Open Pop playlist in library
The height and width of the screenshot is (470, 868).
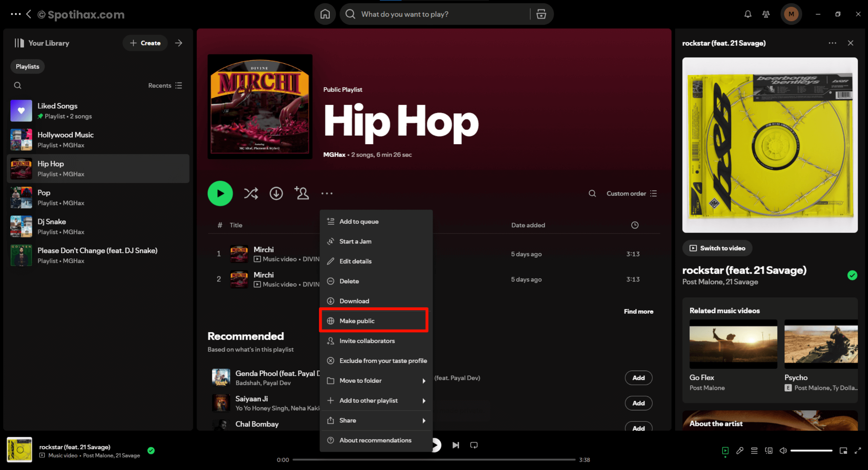[98, 198]
